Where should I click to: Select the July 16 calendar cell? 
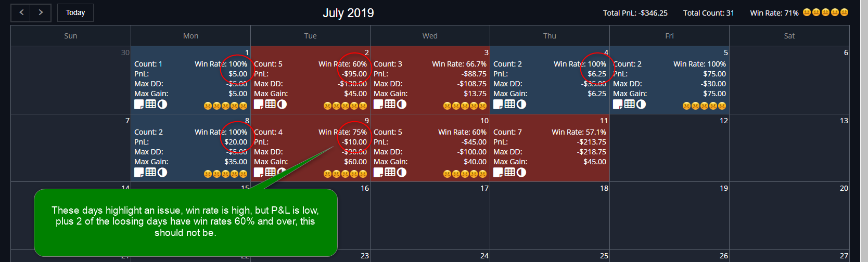(x=310, y=215)
